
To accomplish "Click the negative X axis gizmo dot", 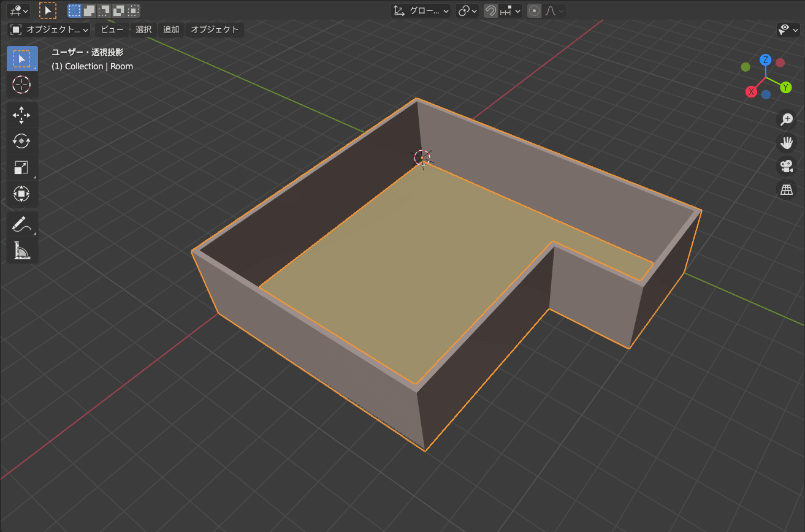I will coord(780,63).
